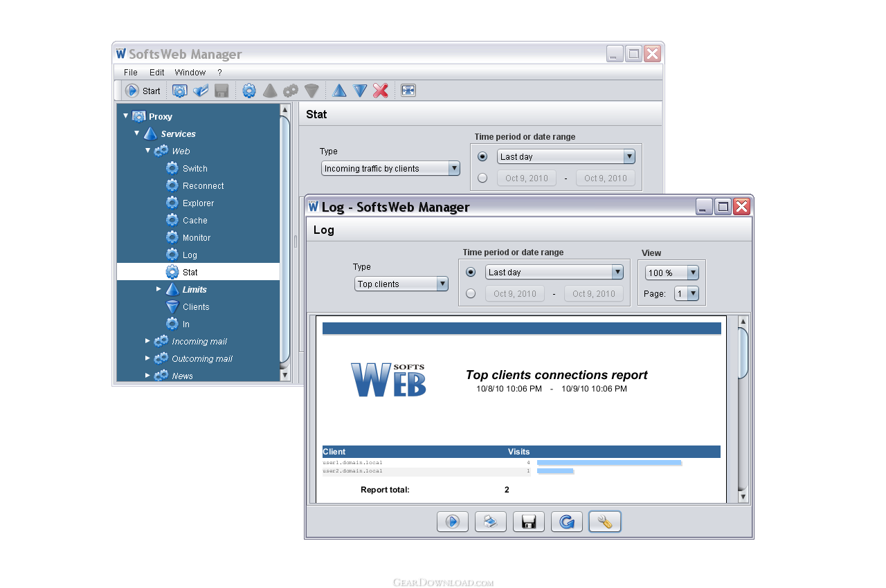Click the black floppy save button in Log window
Viewport: 886px width, 588px height.
tap(529, 522)
